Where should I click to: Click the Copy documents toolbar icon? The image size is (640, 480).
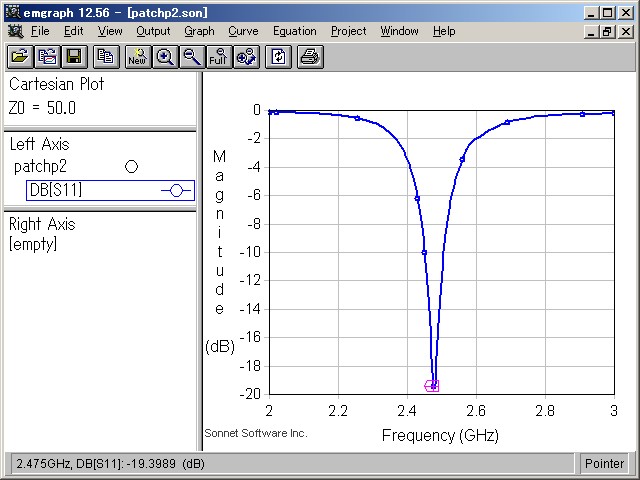pos(106,57)
